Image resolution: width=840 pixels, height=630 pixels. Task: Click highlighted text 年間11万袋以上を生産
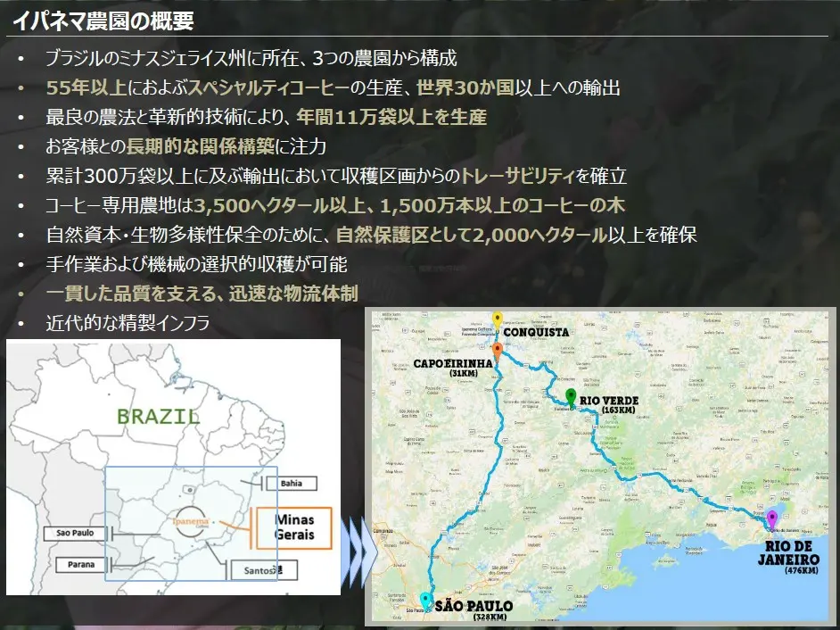click(x=391, y=117)
